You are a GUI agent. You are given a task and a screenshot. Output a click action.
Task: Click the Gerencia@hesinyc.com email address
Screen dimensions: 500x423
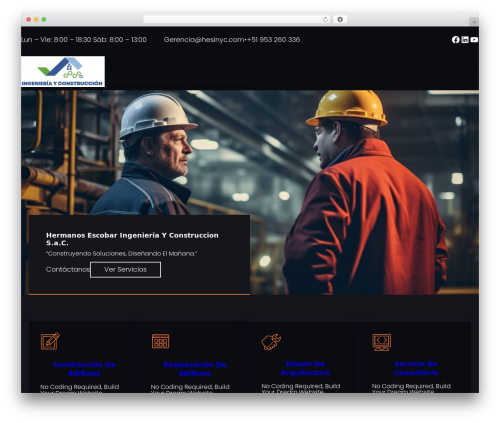coord(204,40)
